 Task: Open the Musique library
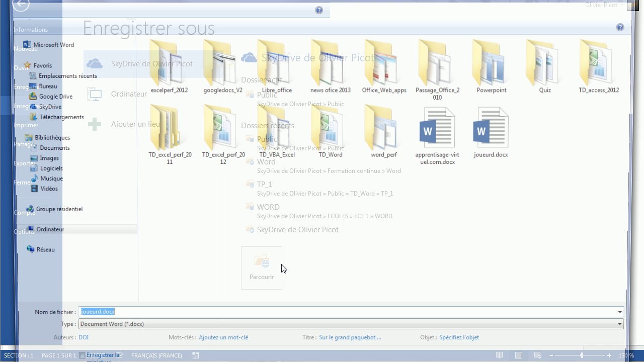click(x=46, y=178)
